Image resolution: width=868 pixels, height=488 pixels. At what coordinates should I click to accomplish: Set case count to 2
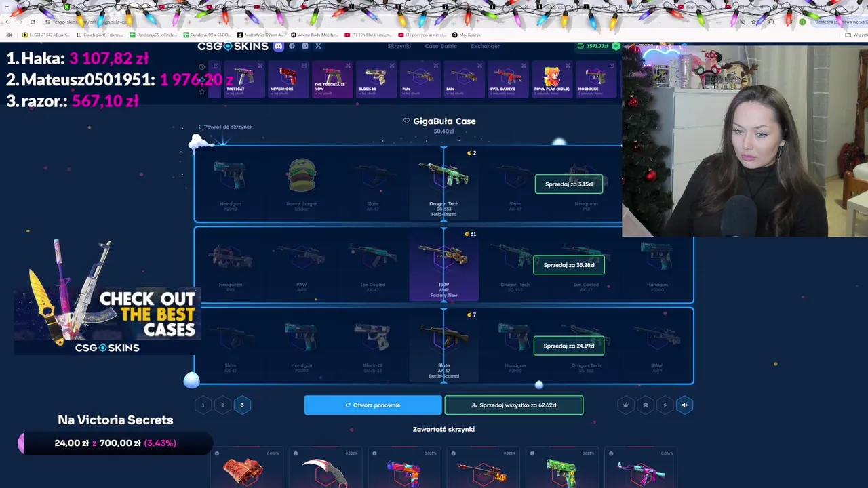222,405
